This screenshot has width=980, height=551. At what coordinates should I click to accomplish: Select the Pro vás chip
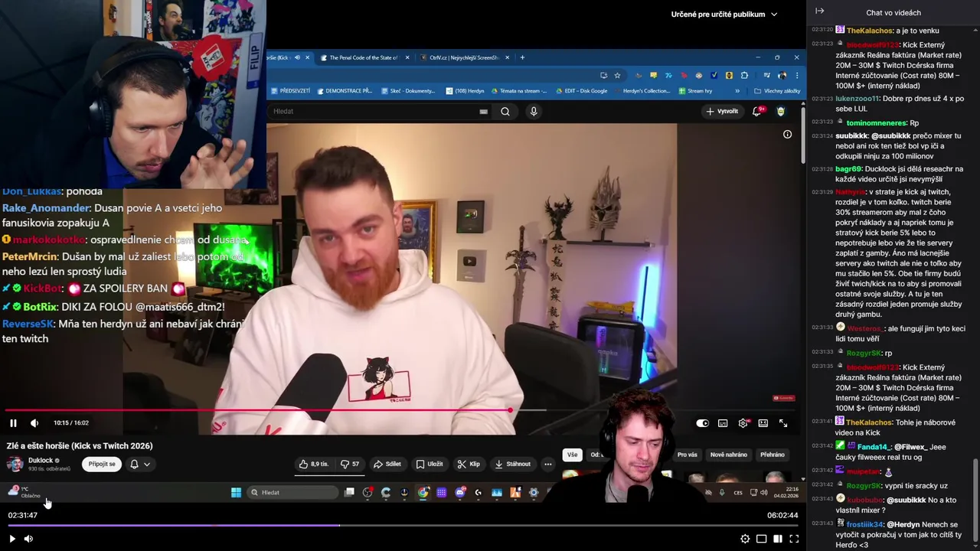click(x=687, y=455)
